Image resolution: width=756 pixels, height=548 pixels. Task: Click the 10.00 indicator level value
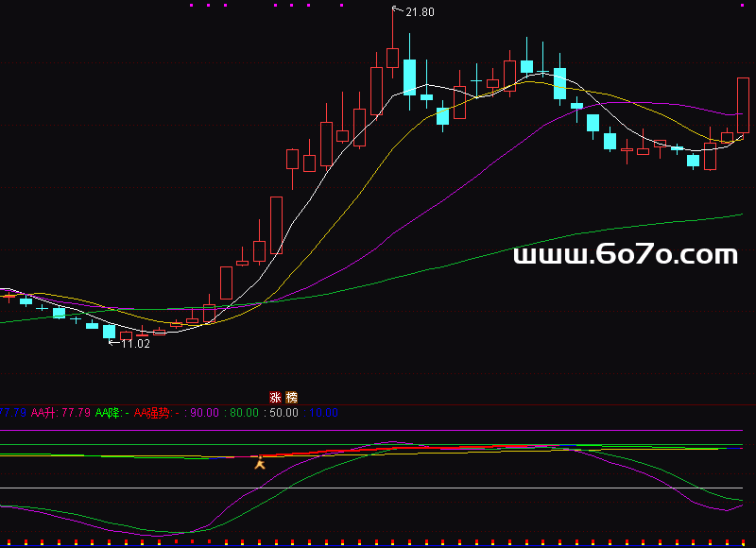[x=323, y=413]
